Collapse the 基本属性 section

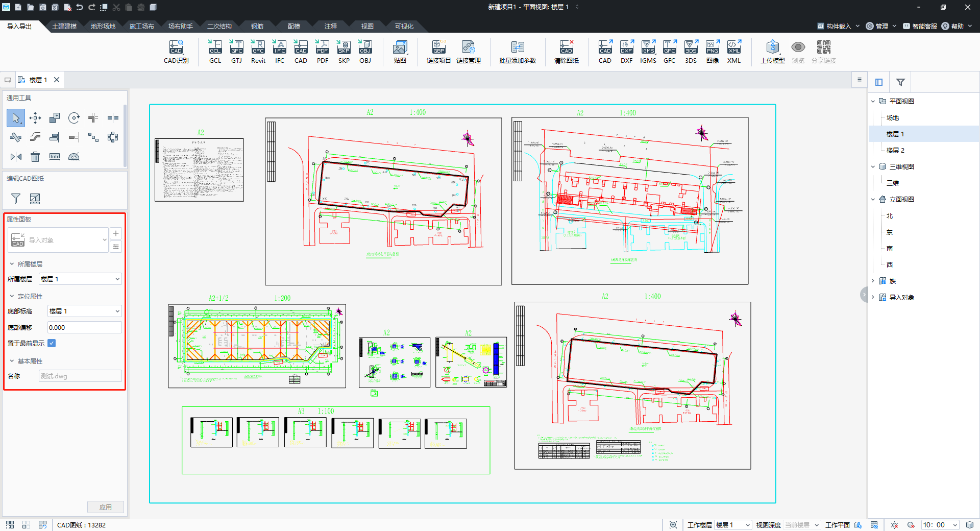pyautogui.click(x=12, y=361)
